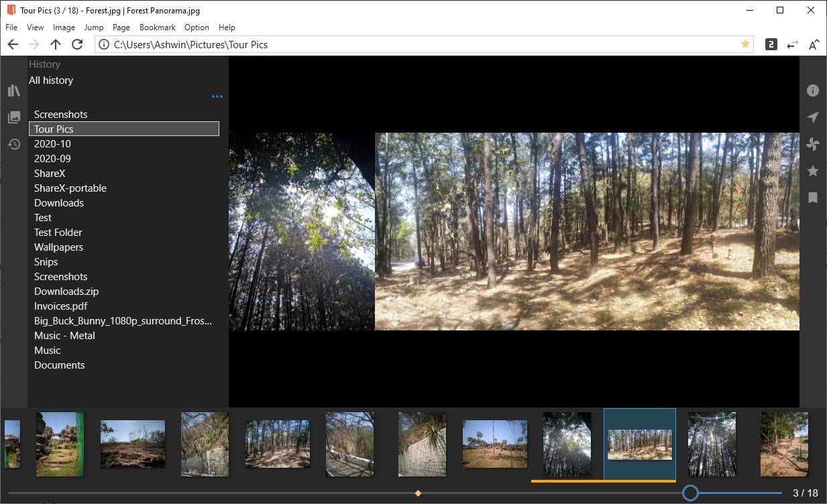This screenshot has height=504, width=827.
Task: Toggle reading direction arrows icon
Action: 793,44
